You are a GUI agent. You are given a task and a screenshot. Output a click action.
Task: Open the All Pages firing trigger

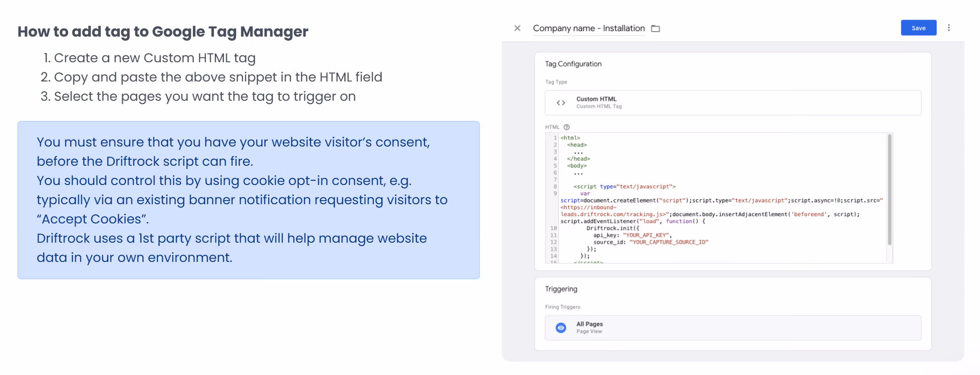tap(733, 328)
